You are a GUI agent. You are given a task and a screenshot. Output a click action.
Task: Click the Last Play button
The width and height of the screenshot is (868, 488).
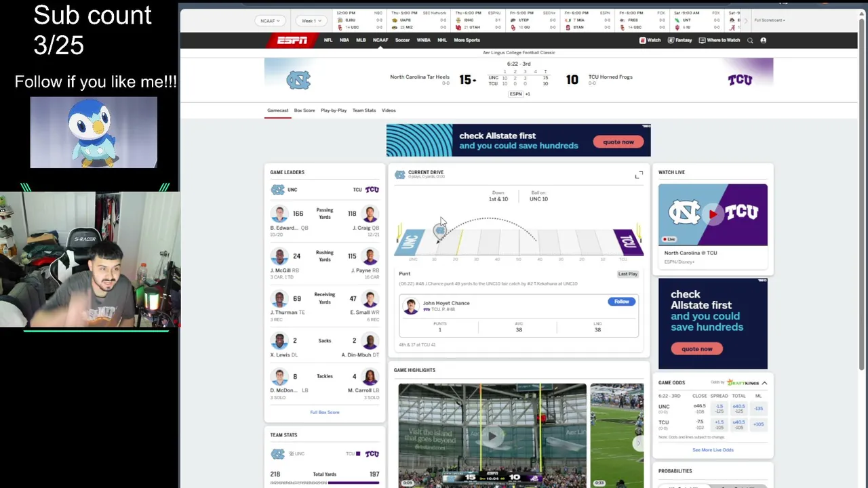click(628, 274)
